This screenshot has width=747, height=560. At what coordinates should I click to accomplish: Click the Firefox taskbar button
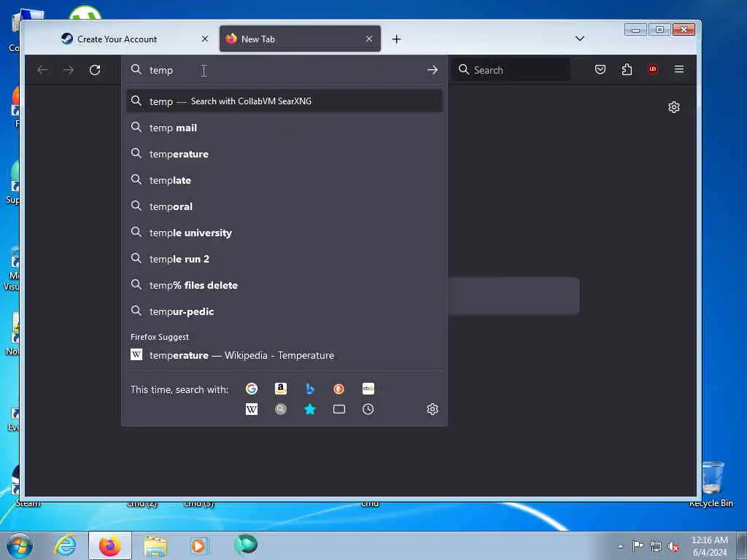click(110, 545)
